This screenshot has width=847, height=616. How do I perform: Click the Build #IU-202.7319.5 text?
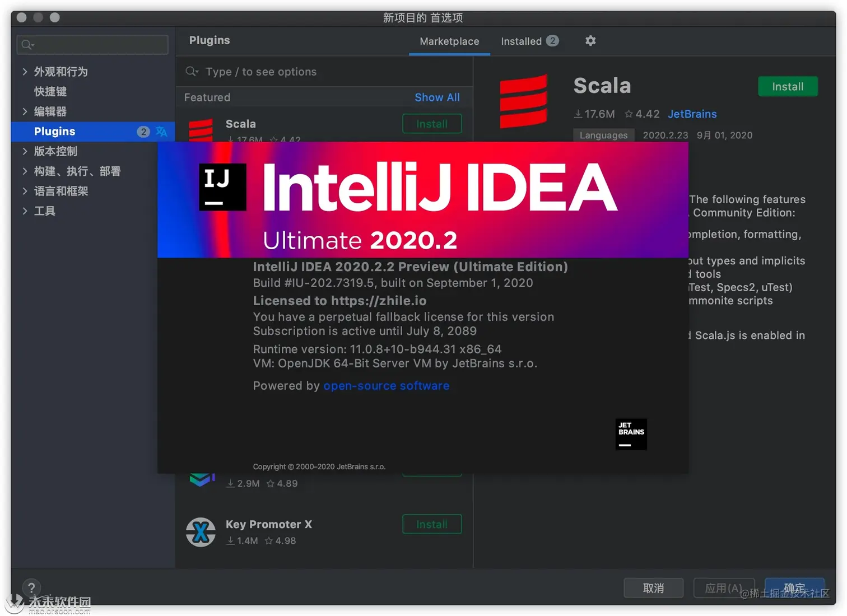[x=393, y=283]
